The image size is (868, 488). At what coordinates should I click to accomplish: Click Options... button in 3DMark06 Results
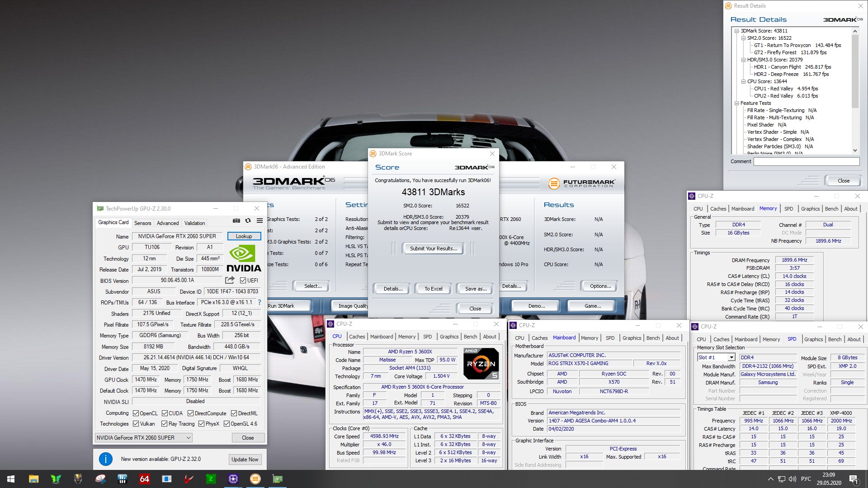pos(600,286)
